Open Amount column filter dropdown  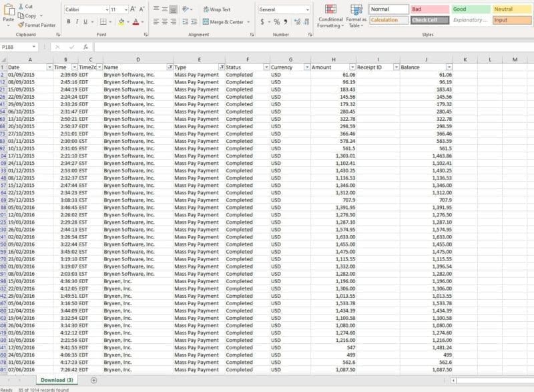click(x=352, y=67)
